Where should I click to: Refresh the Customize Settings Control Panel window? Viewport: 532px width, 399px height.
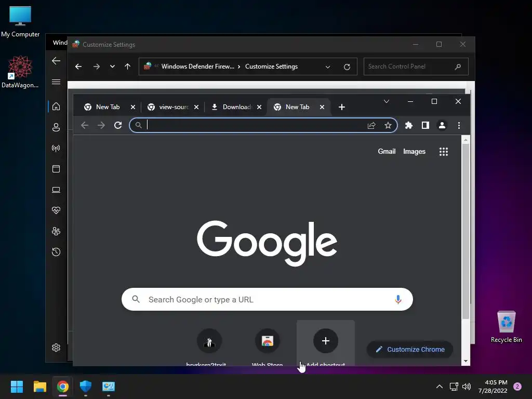coord(347,67)
